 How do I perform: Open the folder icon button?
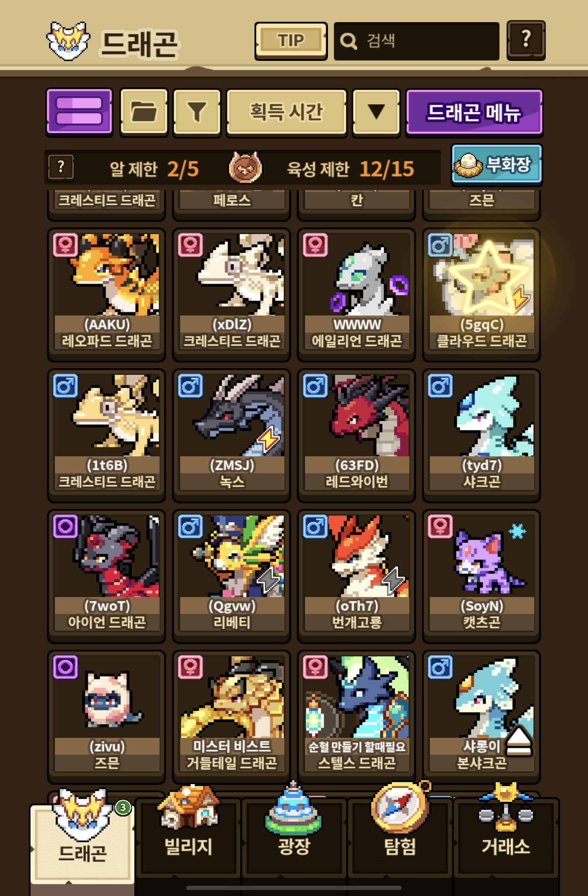point(144,112)
